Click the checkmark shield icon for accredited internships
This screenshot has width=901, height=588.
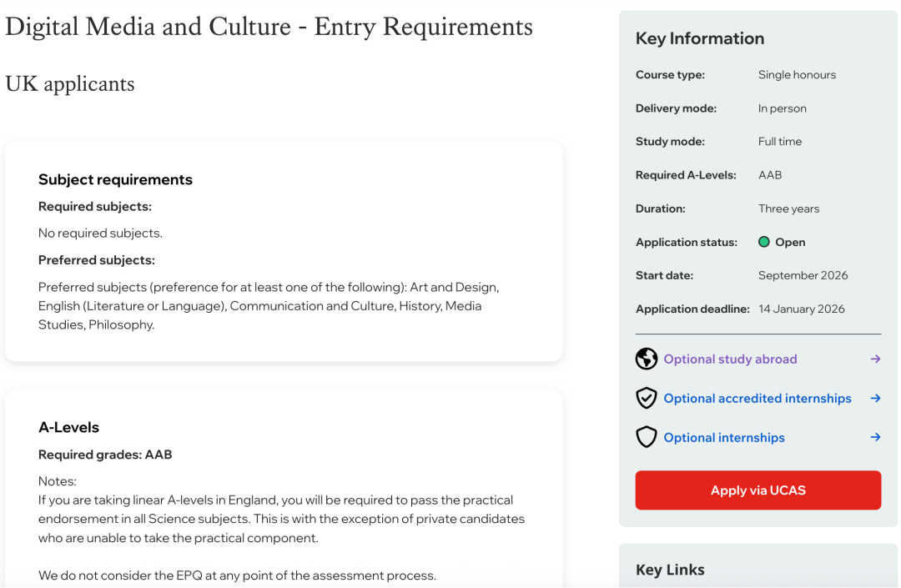[x=647, y=399]
